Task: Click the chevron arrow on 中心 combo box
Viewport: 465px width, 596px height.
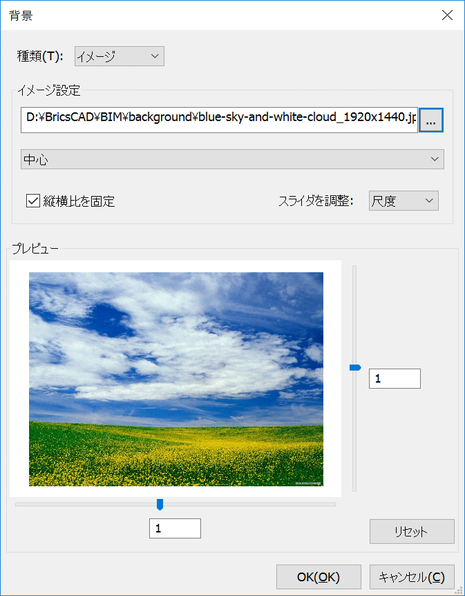Action: (x=435, y=159)
